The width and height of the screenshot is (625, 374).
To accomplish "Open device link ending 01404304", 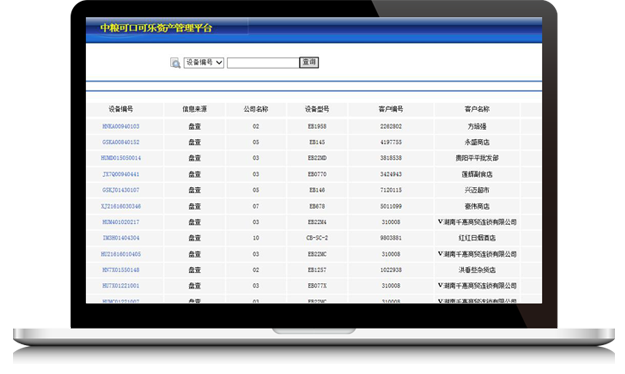I will pyautogui.click(x=121, y=238).
